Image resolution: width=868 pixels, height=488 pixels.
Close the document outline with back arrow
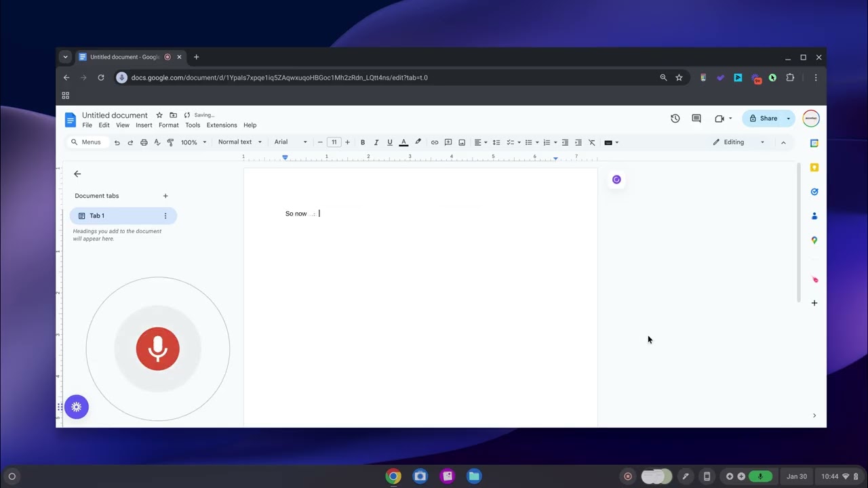pos(77,174)
